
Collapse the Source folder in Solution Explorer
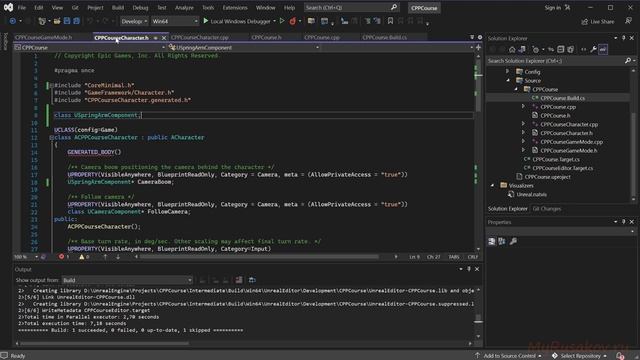pos(508,80)
